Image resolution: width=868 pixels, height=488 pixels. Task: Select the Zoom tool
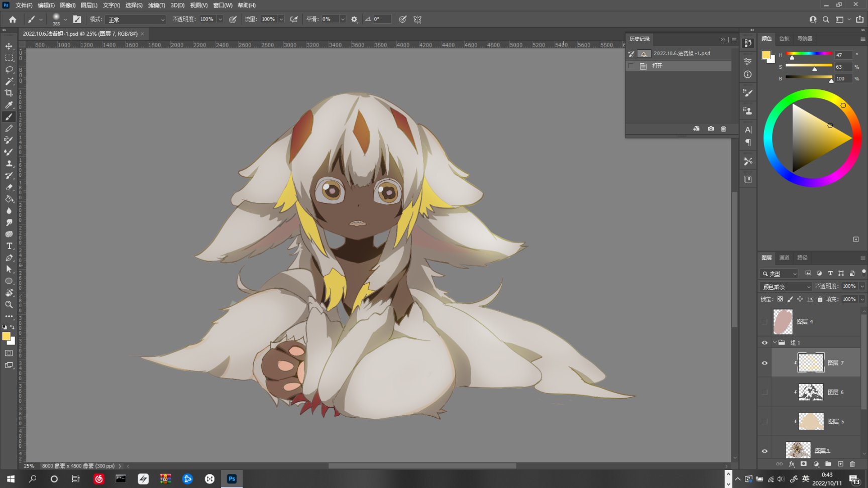click(9, 305)
